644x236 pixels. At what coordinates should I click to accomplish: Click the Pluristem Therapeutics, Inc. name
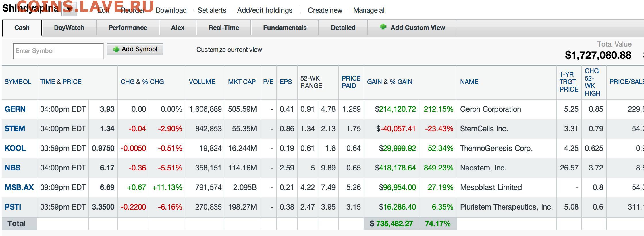pos(506,207)
